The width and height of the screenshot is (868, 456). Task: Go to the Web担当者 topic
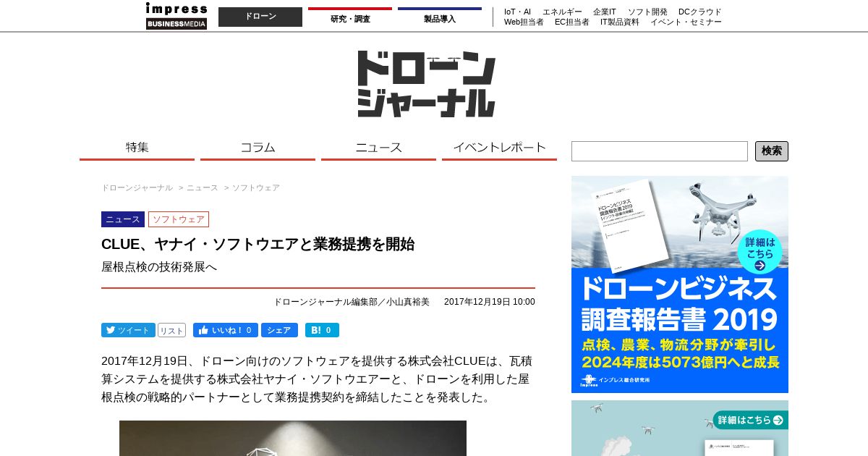524,22
